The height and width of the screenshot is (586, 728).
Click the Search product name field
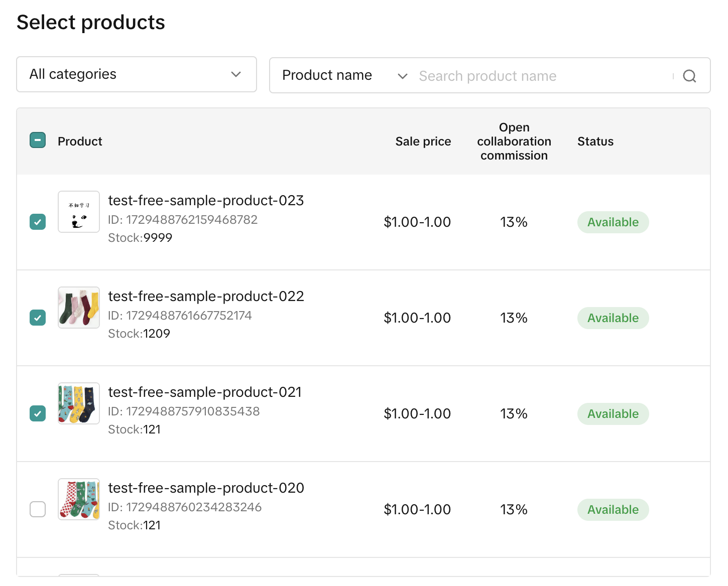[542, 76]
